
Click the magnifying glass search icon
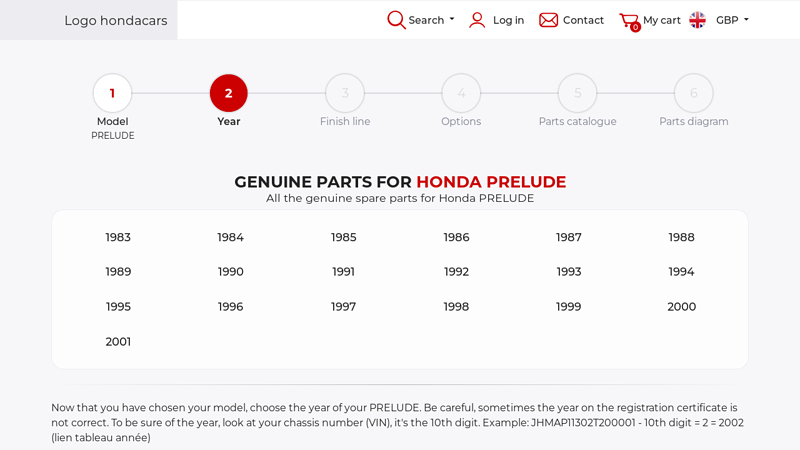coord(396,20)
